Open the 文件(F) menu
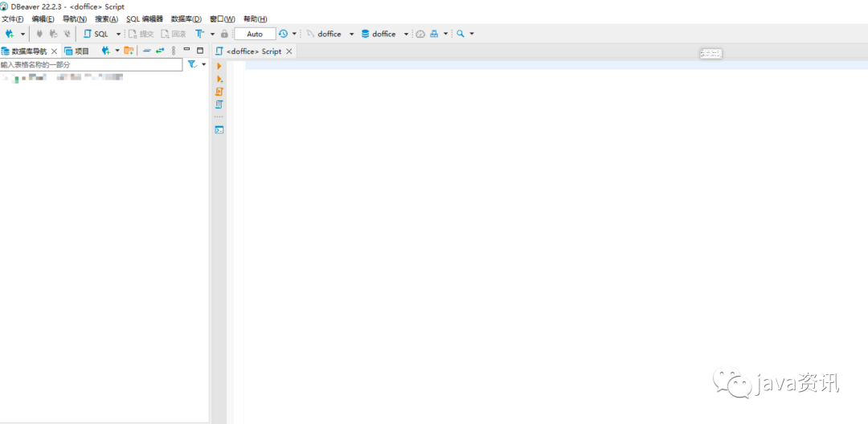Image resolution: width=868 pixels, height=424 pixels. 13,18
